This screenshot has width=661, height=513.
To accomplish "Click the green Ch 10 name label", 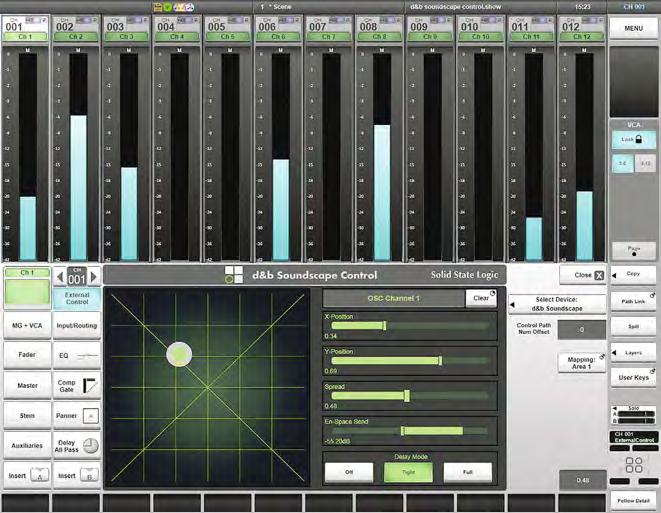I will point(480,37).
